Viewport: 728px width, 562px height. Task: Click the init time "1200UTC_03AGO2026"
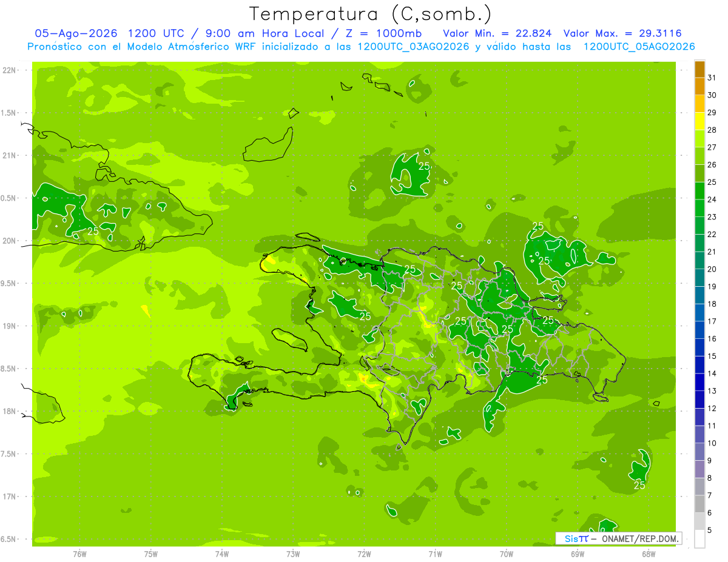click(413, 47)
